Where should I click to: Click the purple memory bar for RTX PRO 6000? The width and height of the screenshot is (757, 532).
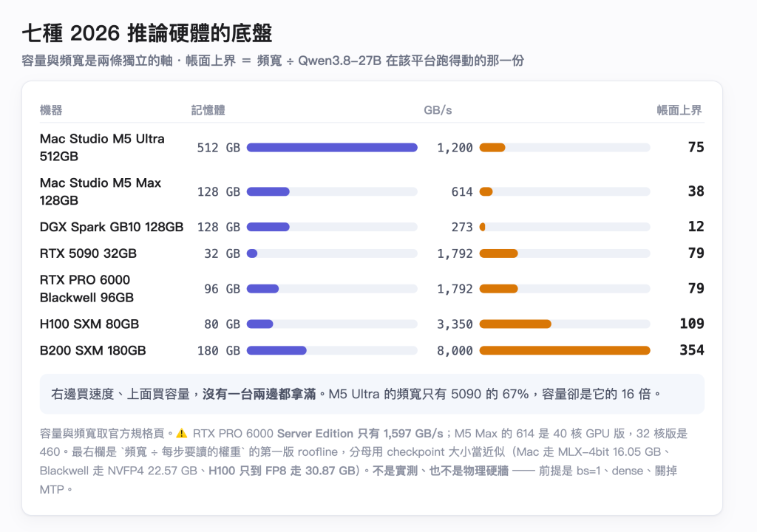262,289
